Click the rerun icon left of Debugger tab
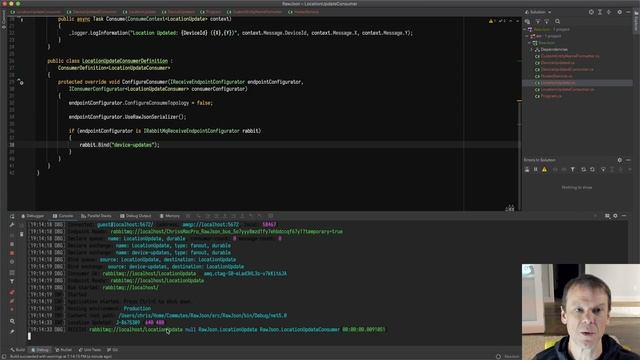 (12, 216)
